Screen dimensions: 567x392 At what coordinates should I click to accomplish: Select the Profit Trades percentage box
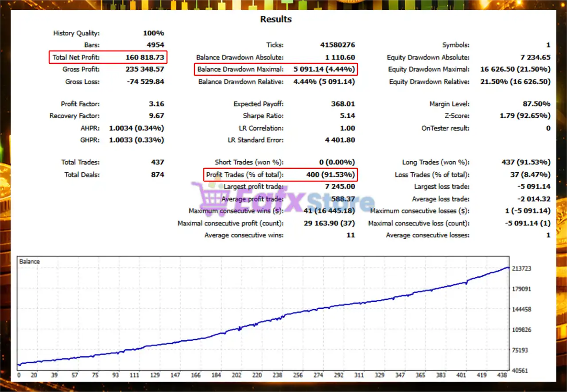280,175
